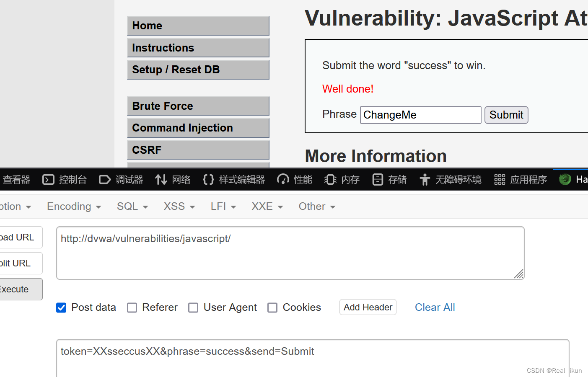Enable the Cookies checkbox
The height and width of the screenshot is (377, 588).
coord(272,308)
